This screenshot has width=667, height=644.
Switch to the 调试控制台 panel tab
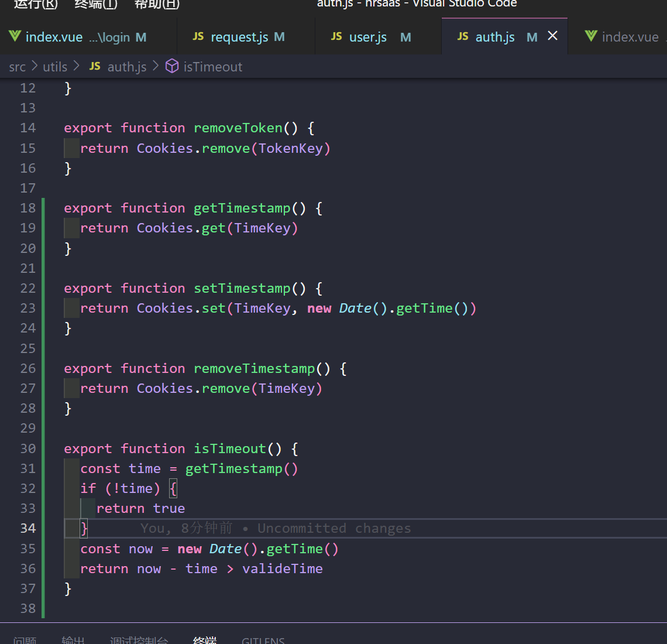click(139, 639)
